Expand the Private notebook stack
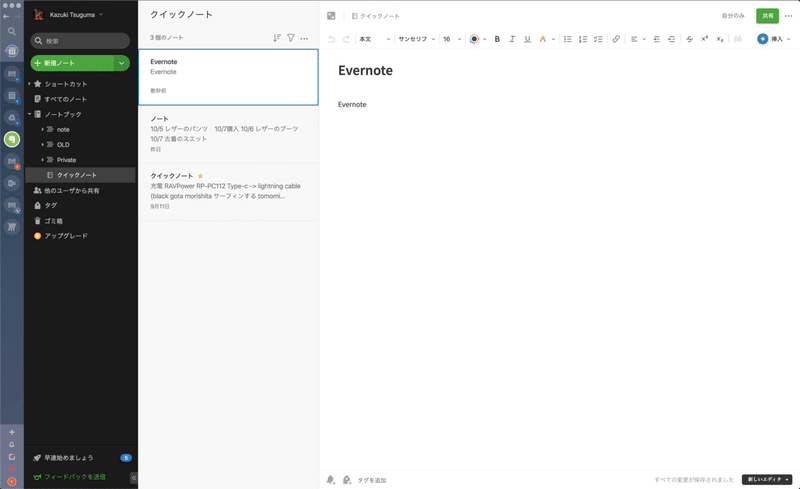Image resolution: width=800 pixels, height=489 pixels. point(42,160)
